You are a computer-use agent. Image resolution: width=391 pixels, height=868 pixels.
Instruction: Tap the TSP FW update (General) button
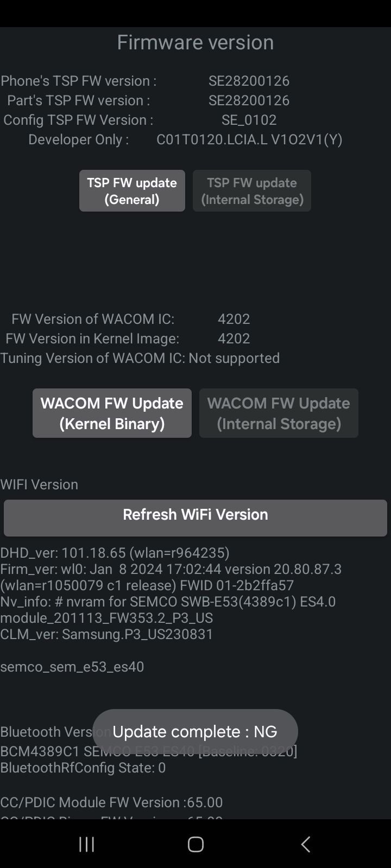131,190
